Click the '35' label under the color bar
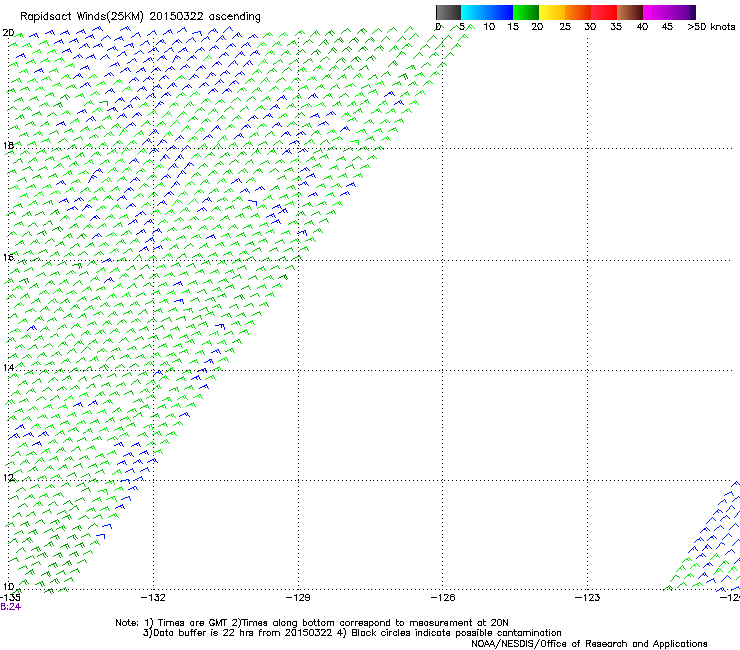Viewport: 740px width, 650px height. coord(616,26)
